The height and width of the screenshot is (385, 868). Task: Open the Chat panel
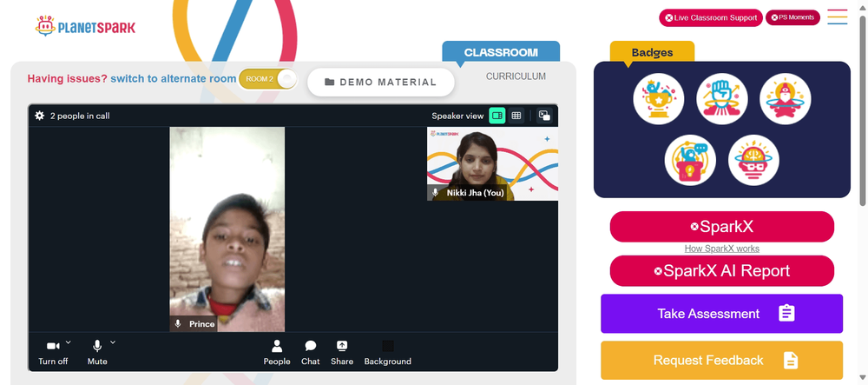[x=311, y=353]
